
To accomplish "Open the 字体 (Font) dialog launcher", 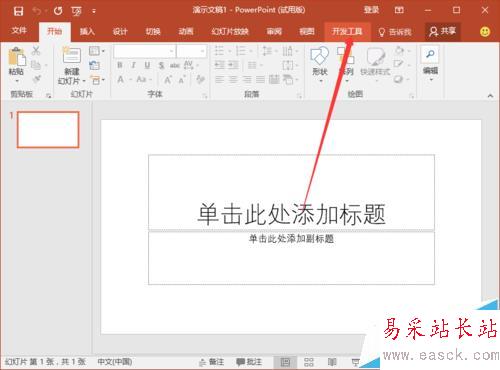I will (x=205, y=96).
